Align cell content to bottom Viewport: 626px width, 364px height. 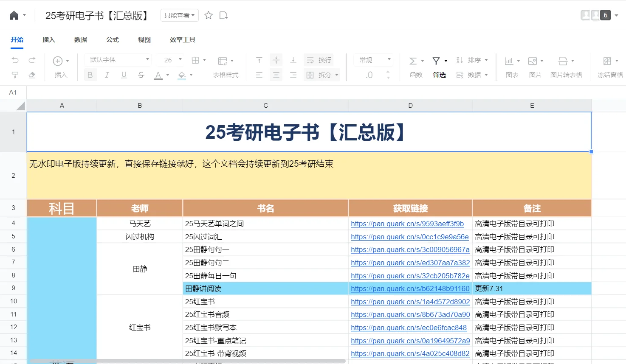pos(293,60)
